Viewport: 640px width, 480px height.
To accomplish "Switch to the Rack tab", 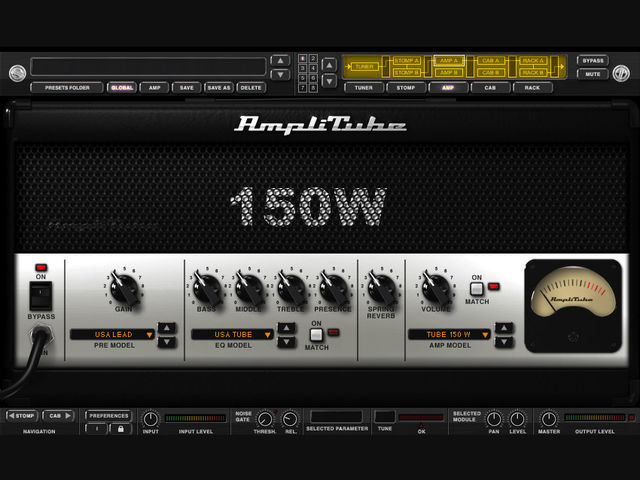I will tap(532, 87).
